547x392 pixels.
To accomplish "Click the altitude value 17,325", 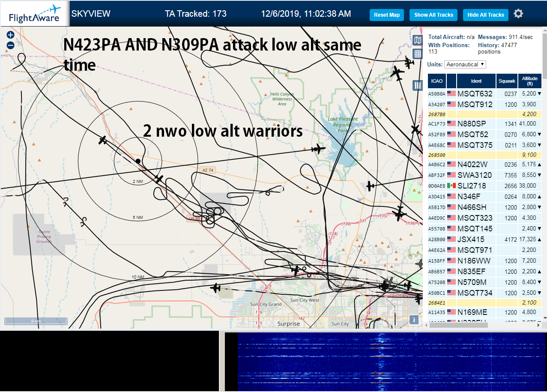I will [x=527, y=239].
